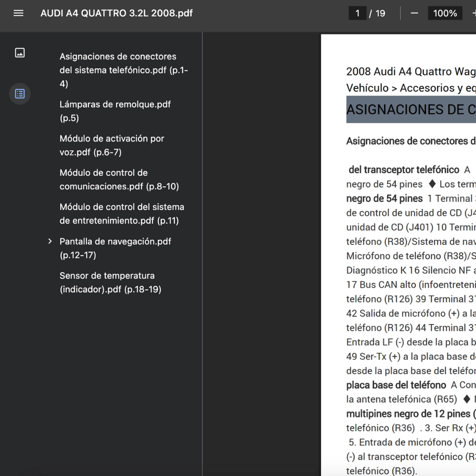Image resolution: width=476 pixels, height=476 pixels.
Task: Expand the Pantalla de navegación outline entry
Action: click(x=50, y=242)
